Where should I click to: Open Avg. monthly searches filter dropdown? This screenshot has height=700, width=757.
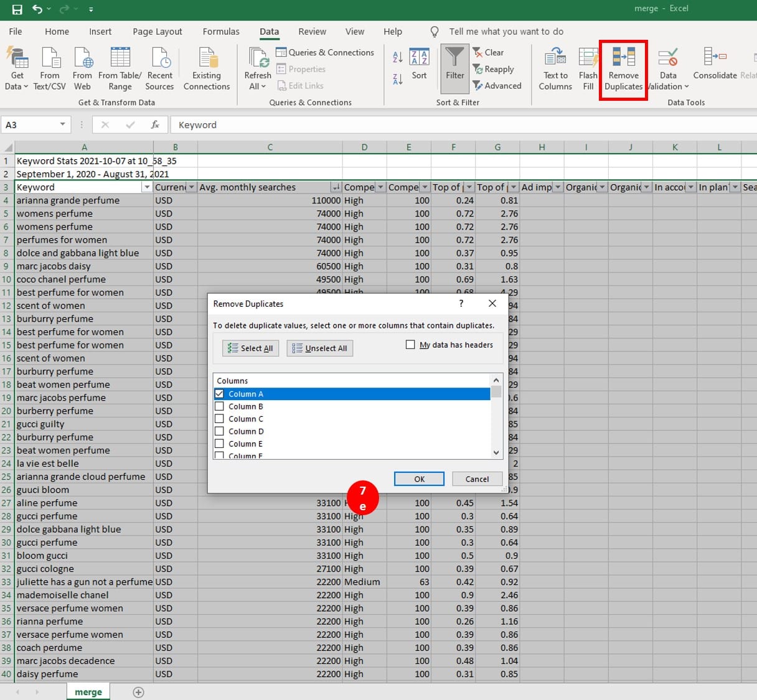[336, 187]
